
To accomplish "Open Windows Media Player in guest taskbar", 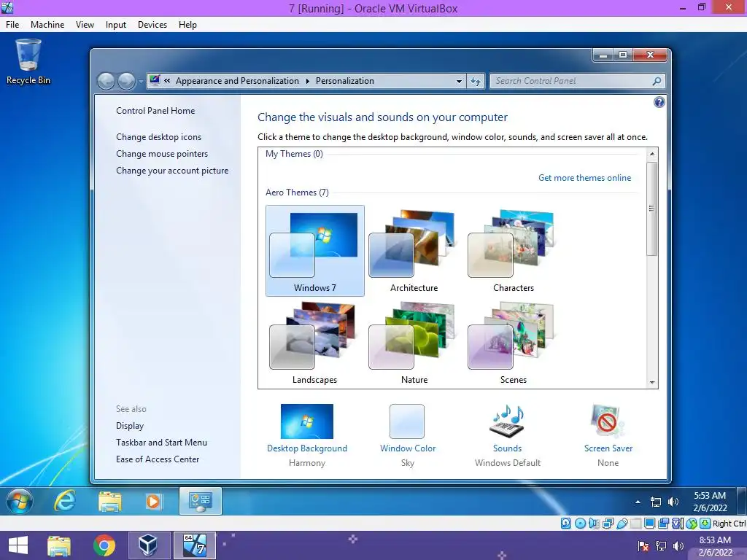I will pos(153,502).
